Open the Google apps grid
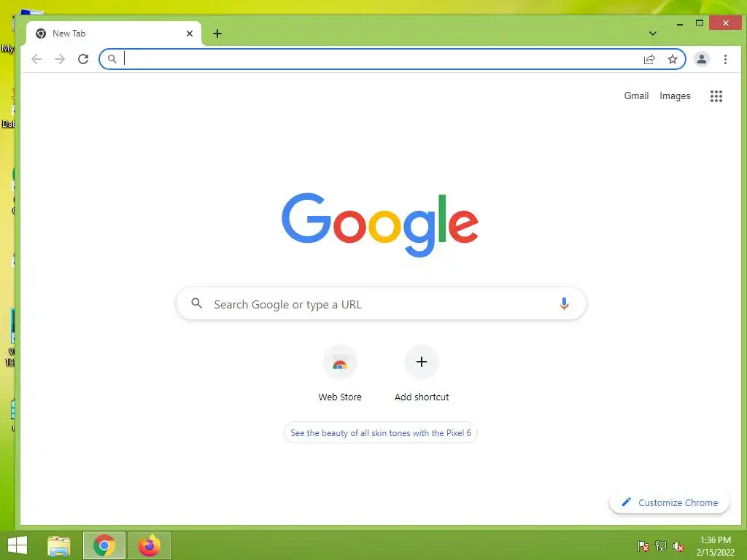 [716, 96]
